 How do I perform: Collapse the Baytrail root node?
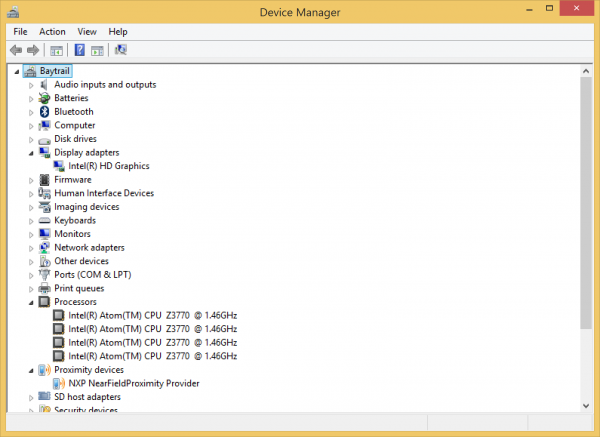pos(17,72)
